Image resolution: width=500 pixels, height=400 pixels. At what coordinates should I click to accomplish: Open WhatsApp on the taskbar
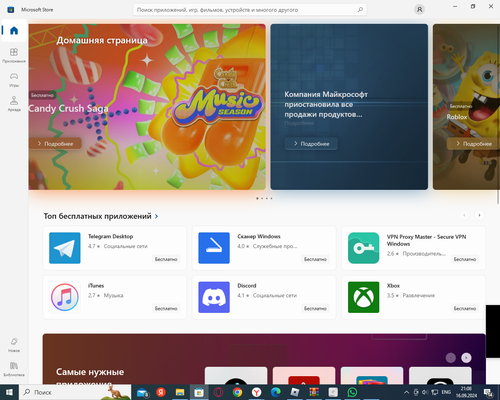pos(352,392)
